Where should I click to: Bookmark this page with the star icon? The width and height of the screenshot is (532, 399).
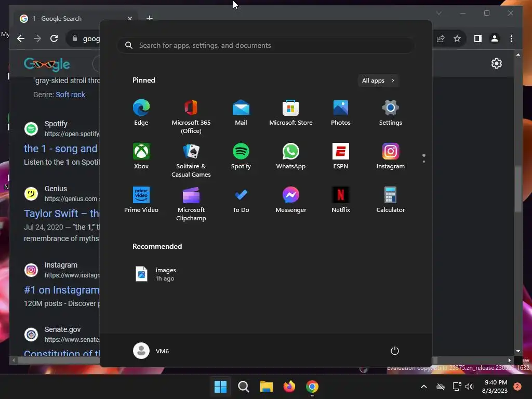457,38
